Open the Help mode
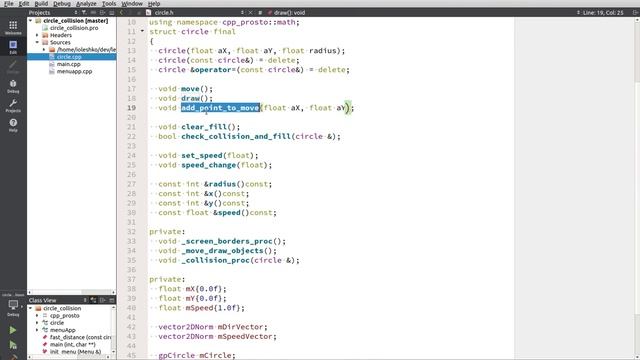Screen dimensions: 640x360 click(x=13, y=125)
